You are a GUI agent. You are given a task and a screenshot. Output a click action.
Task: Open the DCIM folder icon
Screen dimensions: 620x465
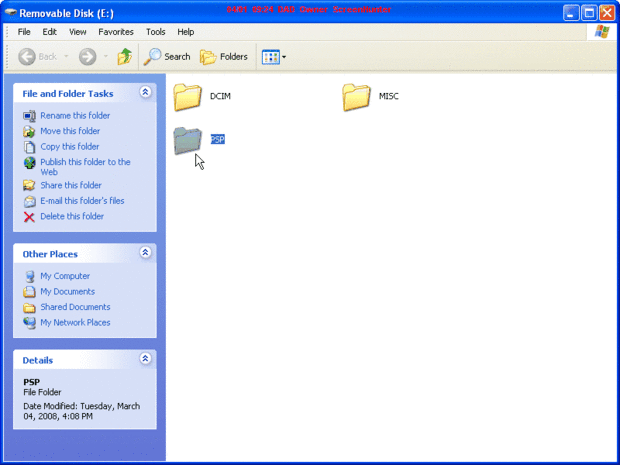click(187, 97)
